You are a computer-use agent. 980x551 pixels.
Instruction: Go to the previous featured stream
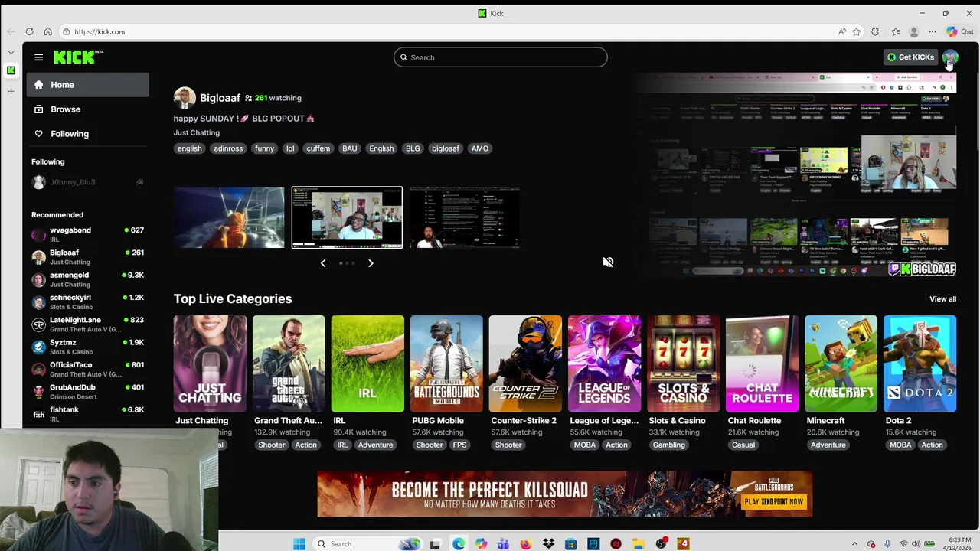[323, 263]
